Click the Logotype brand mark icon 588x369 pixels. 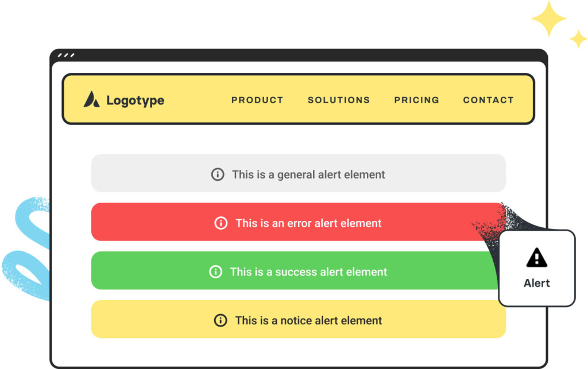(91, 100)
